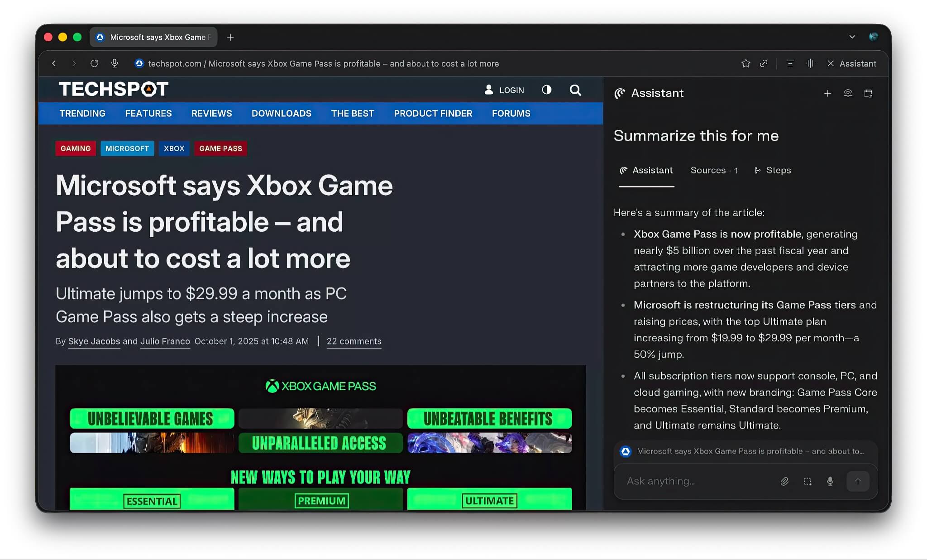Viewport: 927px width, 560px height.
Task: Attach a file to the prompt
Action: [784, 481]
